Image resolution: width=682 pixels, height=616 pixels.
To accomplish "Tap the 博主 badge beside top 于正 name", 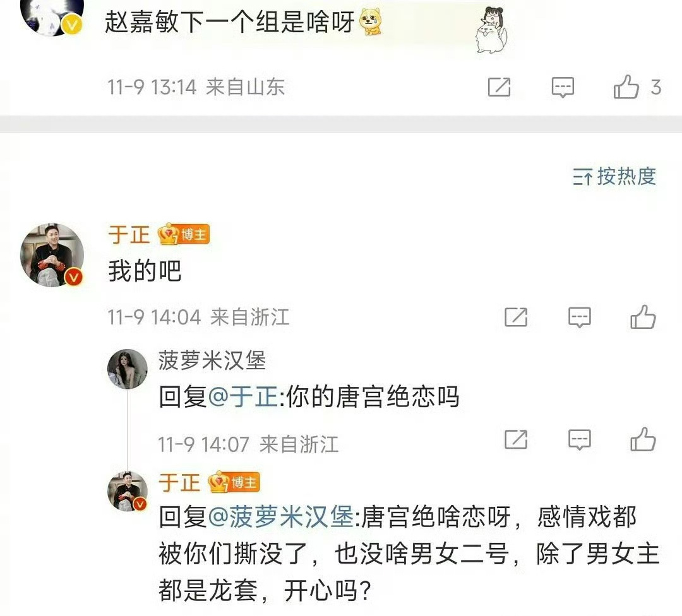I will point(184,234).
